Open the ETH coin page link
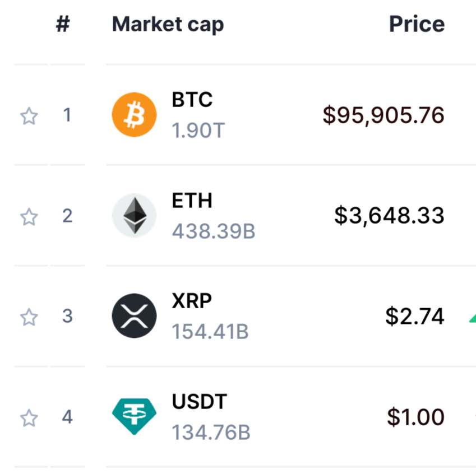This screenshot has height=474, width=476. click(x=192, y=201)
